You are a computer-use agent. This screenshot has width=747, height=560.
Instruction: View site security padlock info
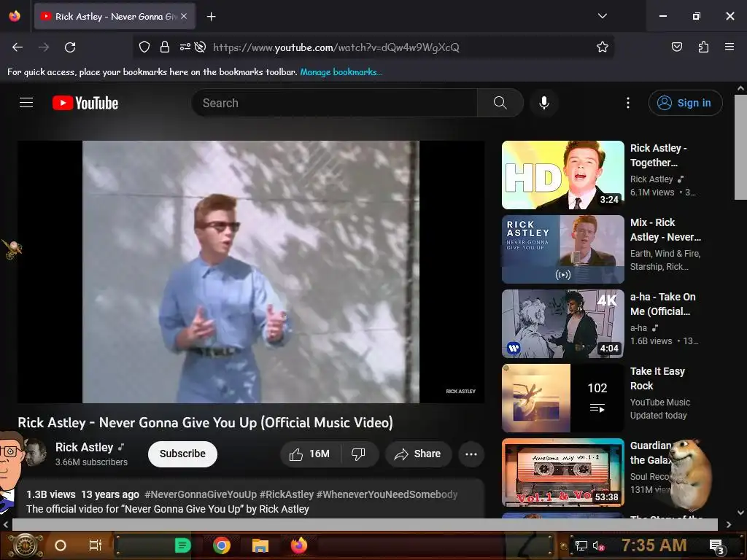click(x=165, y=47)
